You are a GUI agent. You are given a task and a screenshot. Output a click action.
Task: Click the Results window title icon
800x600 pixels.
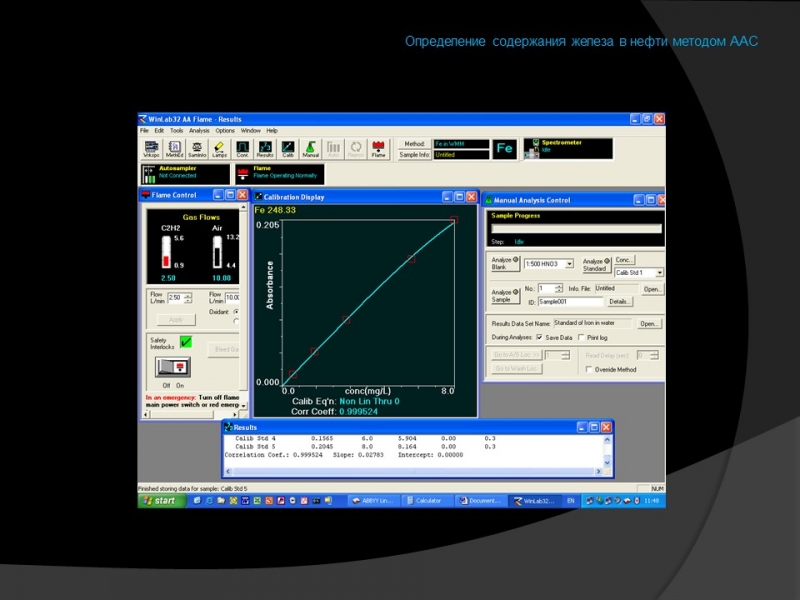click(x=228, y=427)
